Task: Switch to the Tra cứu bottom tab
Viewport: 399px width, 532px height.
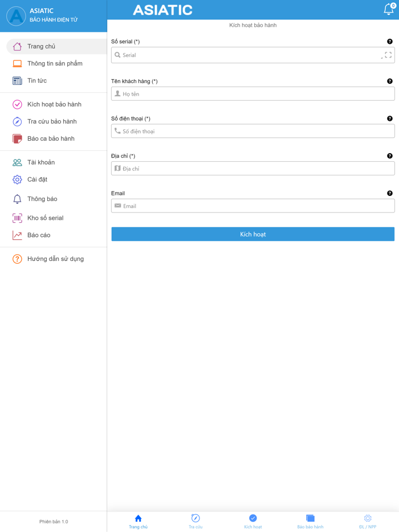Action: (x=196, y=521)
